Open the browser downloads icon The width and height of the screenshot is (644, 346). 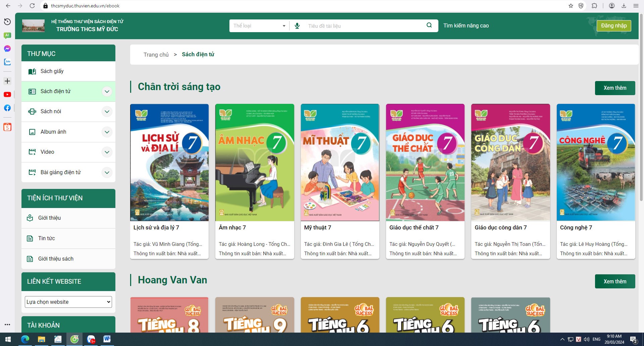click(624, 6)
